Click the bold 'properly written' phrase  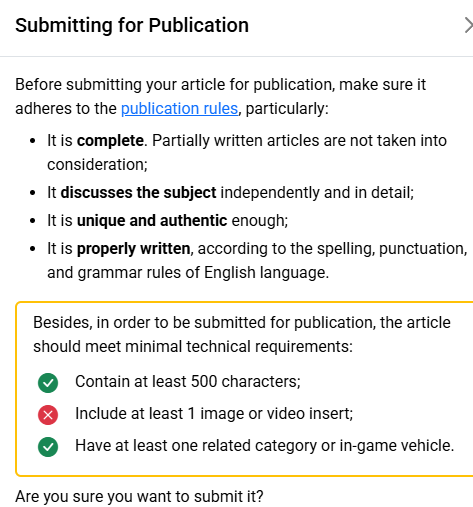point(134,249)
